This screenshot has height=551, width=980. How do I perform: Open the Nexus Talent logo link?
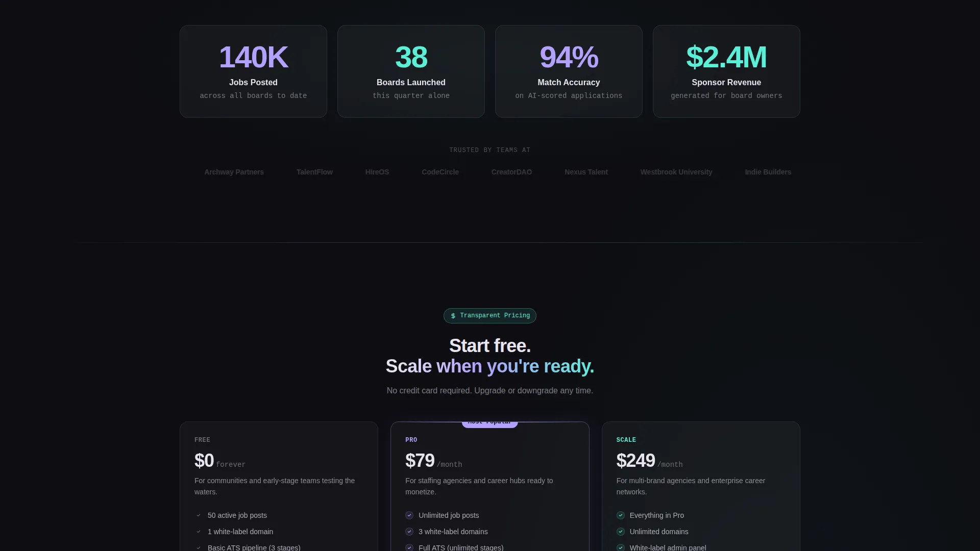[x=586, y=172]
